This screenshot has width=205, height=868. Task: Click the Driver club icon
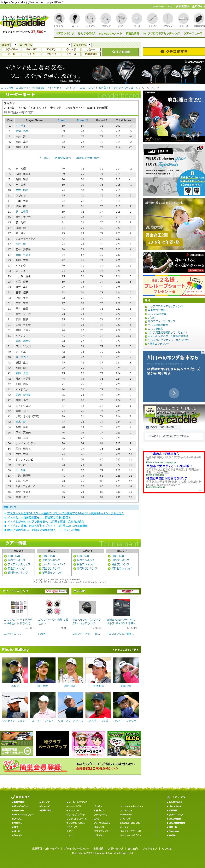coord(60,19)
